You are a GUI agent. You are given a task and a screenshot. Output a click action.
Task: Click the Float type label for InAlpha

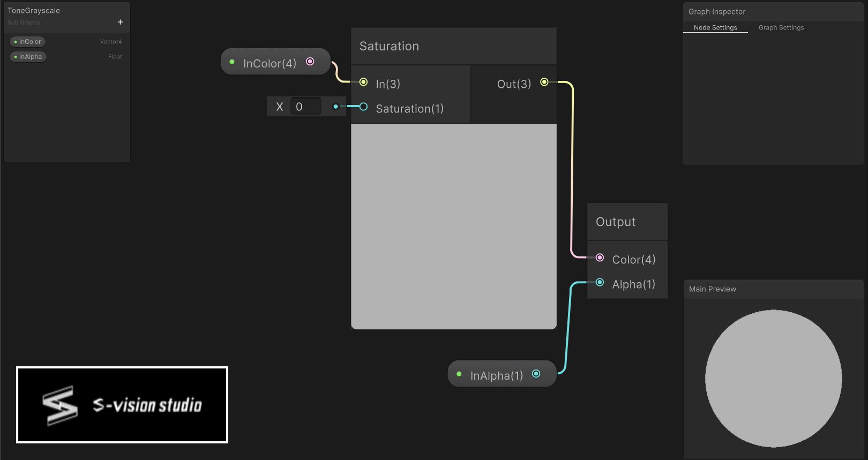pos(115,57)
